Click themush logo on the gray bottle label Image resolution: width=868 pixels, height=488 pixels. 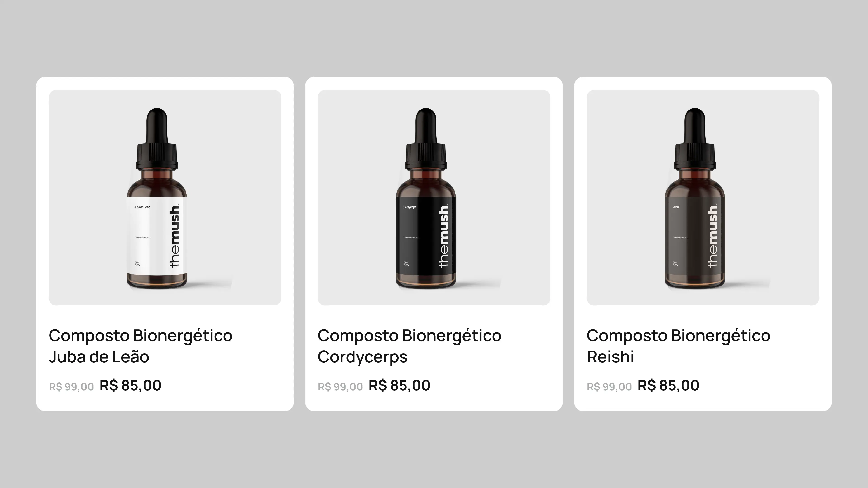[x=712, y=236]
